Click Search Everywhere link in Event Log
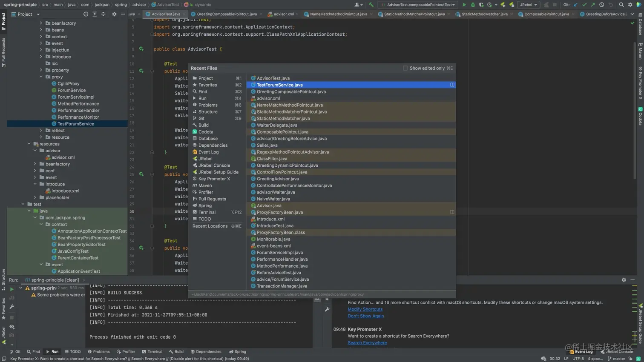The width and height of the screenshot is (644, 362). pyautogui.click(x=367, y=342)
